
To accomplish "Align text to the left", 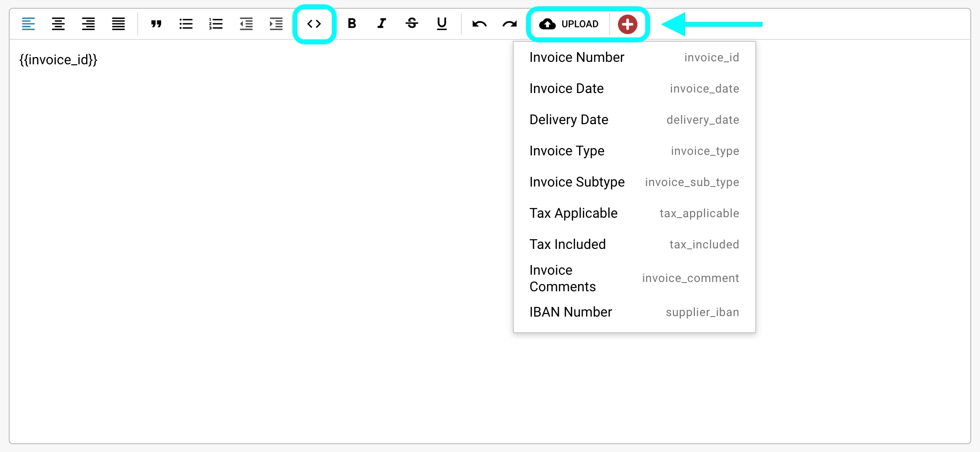I will [x=28, y=24].
